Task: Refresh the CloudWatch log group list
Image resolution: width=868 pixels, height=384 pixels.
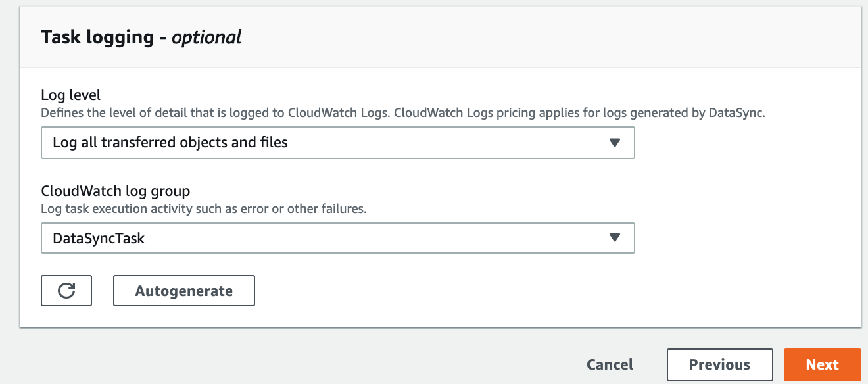Action: (66, 290)
